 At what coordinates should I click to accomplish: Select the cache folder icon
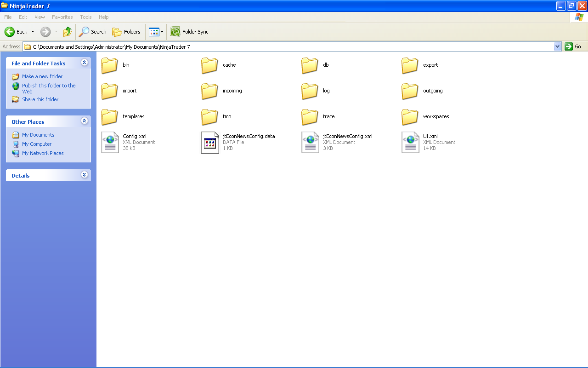[209, 65]
